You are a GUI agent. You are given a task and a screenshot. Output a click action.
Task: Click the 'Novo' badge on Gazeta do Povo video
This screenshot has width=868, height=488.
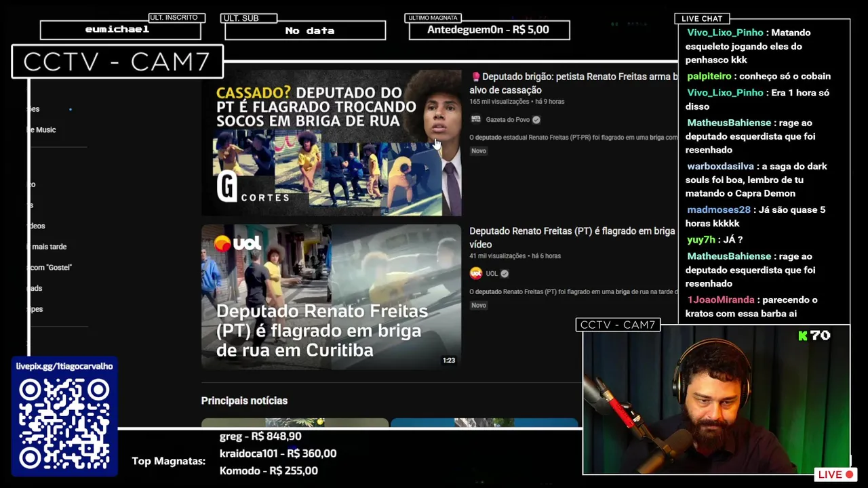[479, 150]
